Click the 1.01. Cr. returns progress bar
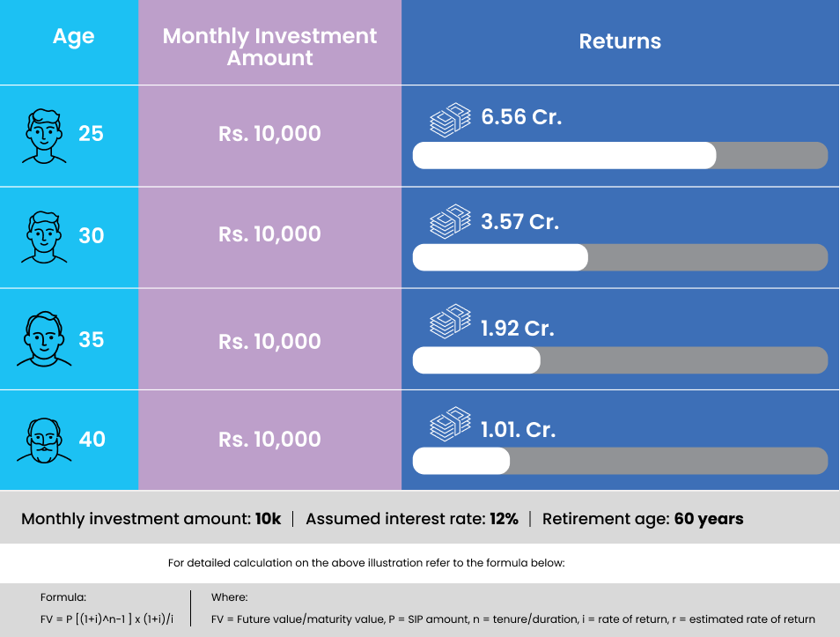 [x=620, y=461]
